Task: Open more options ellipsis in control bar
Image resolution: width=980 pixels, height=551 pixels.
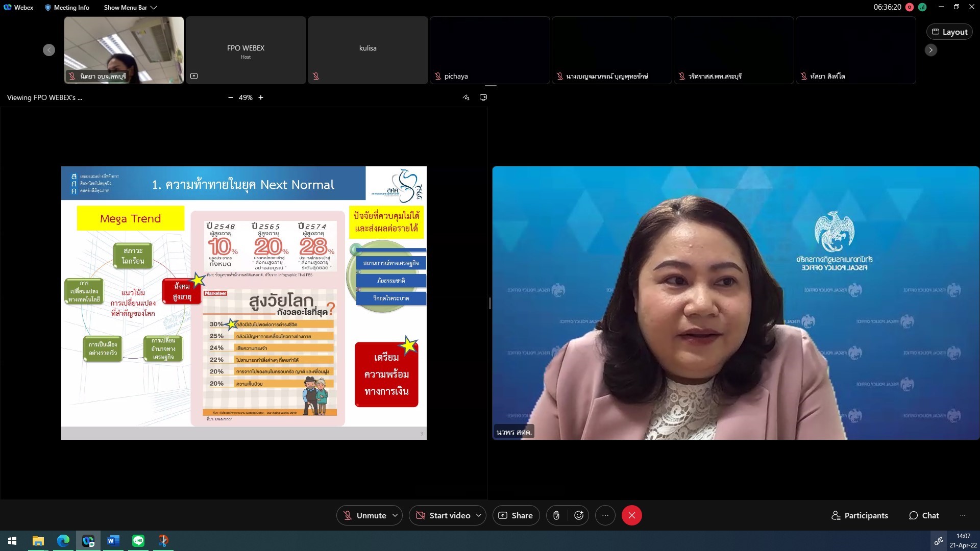Action: tap(605, 515)
